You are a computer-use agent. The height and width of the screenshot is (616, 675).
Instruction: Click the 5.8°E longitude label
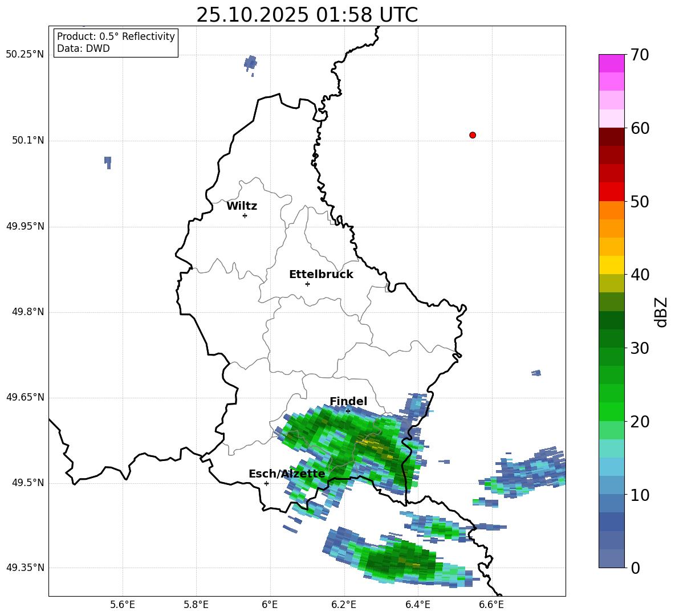click(x=196, y=605)
